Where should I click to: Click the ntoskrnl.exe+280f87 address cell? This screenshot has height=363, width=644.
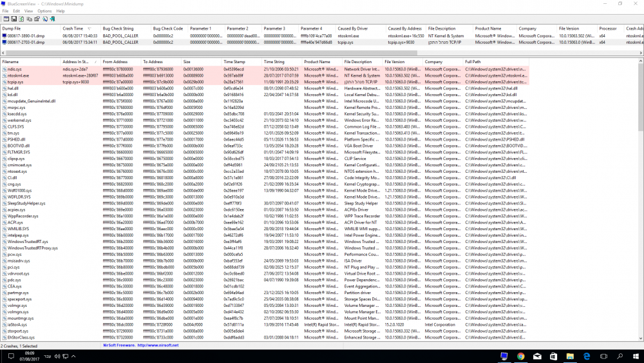(80, 75)
